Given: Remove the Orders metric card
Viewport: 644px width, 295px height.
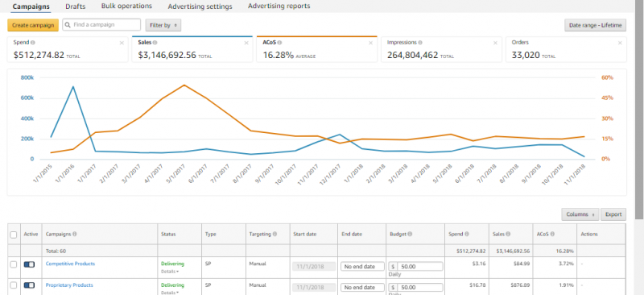Looking at the screenshot, I should tap(621, 43).
